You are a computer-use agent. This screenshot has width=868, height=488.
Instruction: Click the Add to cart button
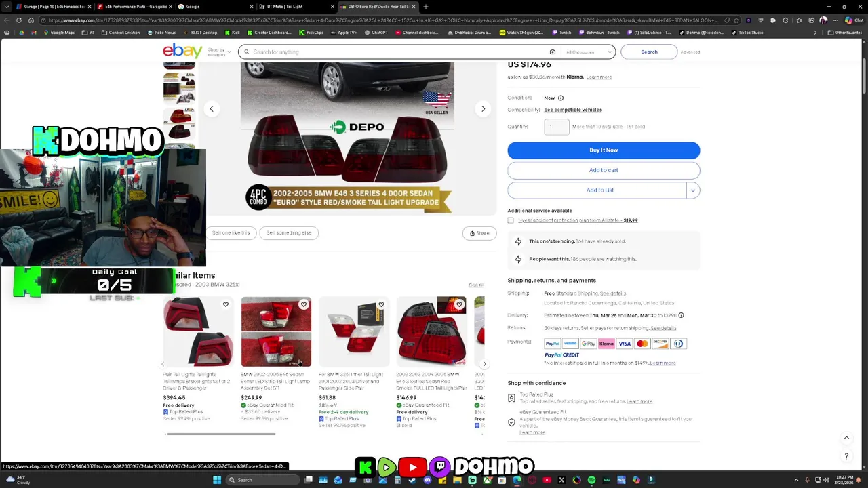[604, 170]
